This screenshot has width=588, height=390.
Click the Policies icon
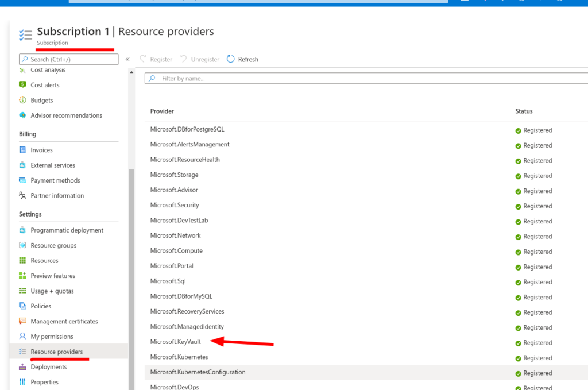[22, 306]
